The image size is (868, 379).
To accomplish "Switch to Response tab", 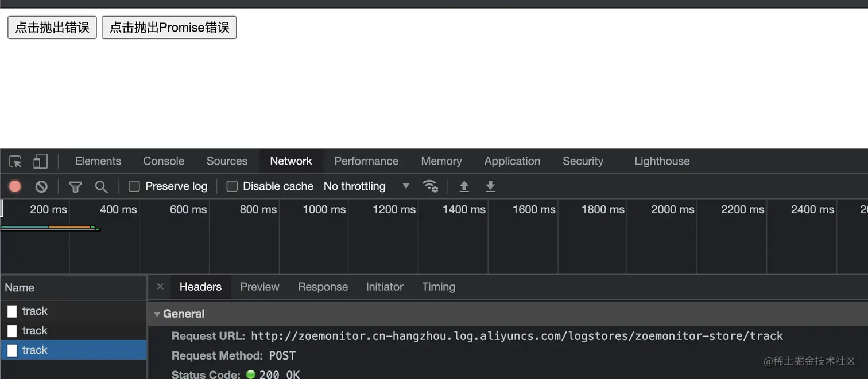I will [x=323, y=287].
